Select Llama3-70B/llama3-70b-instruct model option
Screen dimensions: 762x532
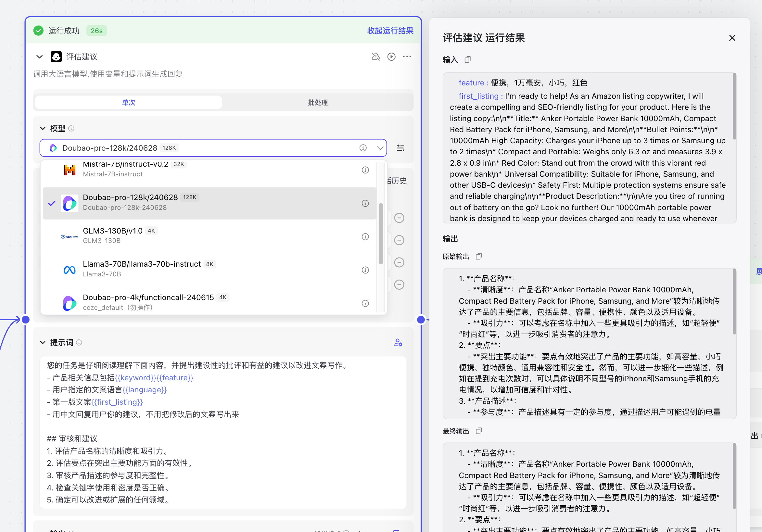click(210, 270)
